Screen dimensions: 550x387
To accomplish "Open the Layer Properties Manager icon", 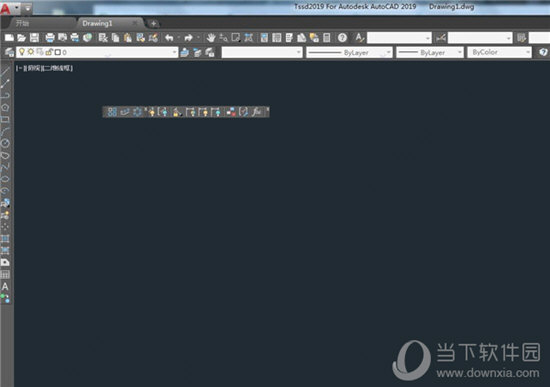I will pyautogui.click(x=9, y=53).
